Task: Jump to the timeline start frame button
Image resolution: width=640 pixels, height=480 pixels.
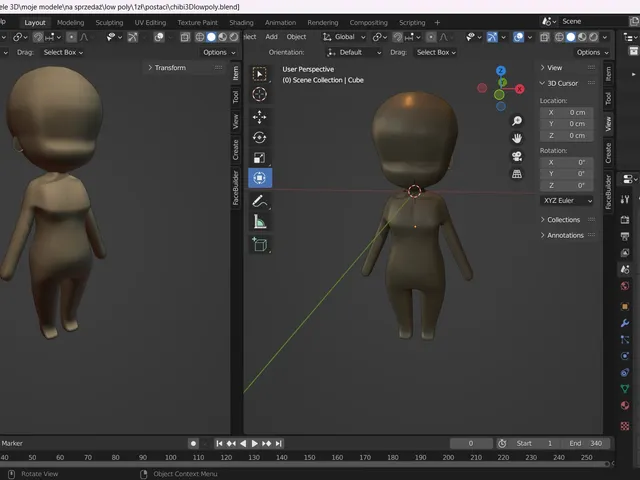Action: [x=219, y=443]
